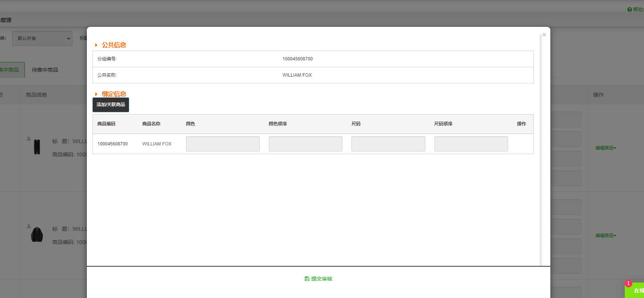Focus the 颜色顺序 input field
The height and width of the screenshot is (298, 644).
pos(305,144)
